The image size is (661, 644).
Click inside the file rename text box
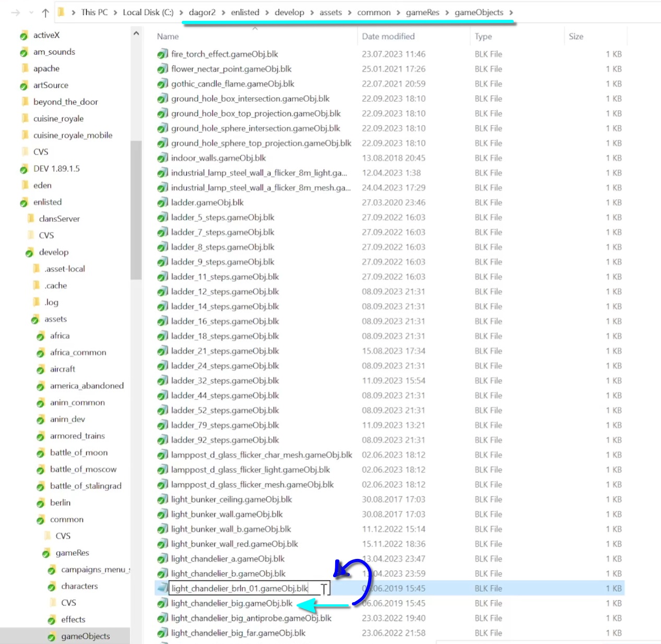tap(240, 589)
